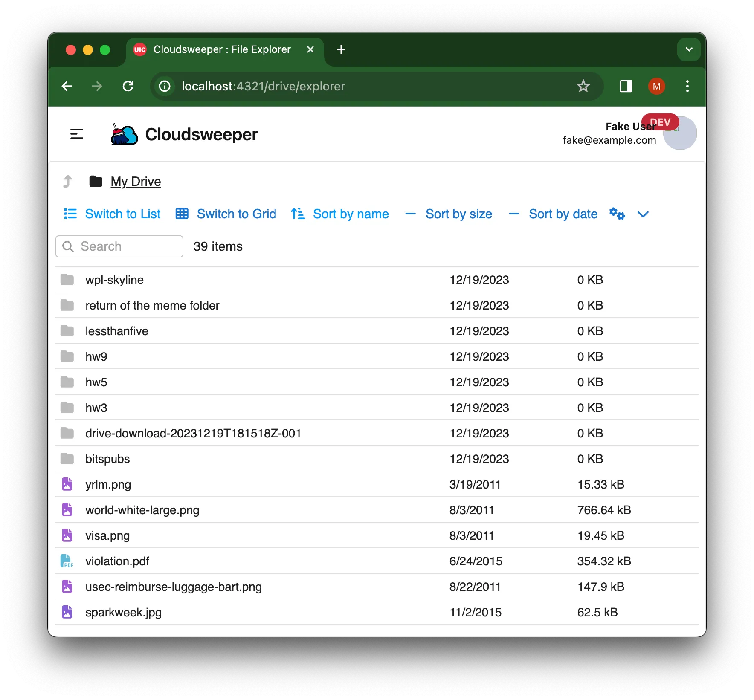Click the My Drive breadcrumb link
754x700 pixels.
(136, 181)
